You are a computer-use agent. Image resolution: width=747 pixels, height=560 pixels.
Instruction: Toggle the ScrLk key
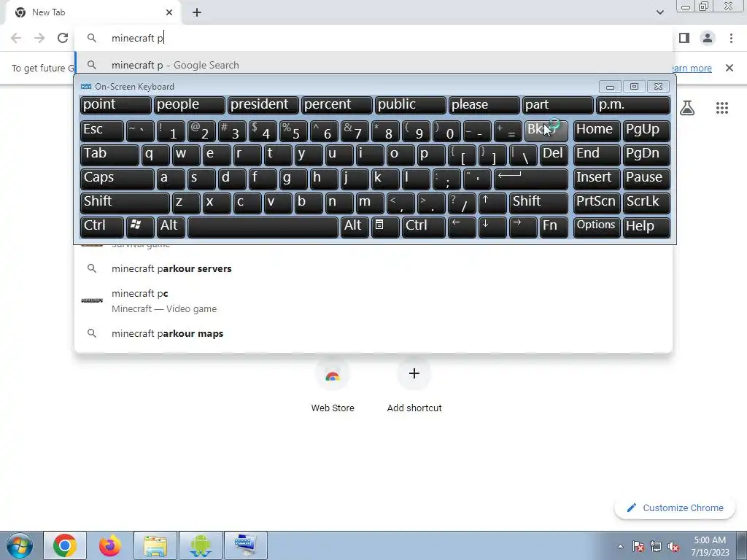pos(646,203)
